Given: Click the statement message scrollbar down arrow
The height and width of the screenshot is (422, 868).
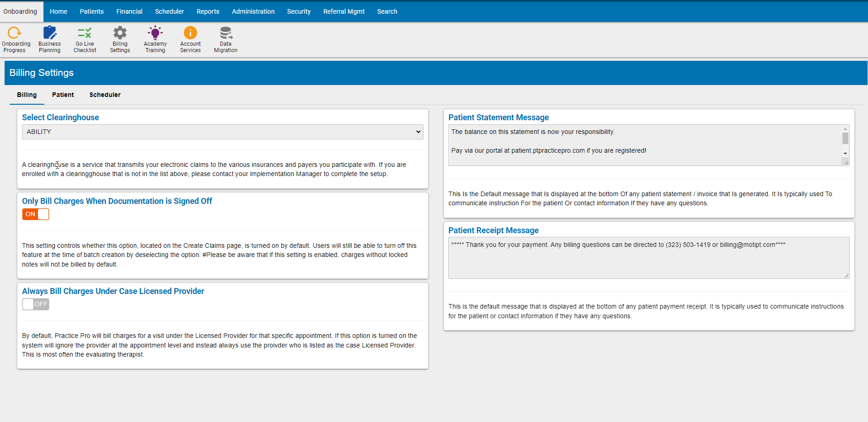Looking at the screenshot, I should 846,154.
